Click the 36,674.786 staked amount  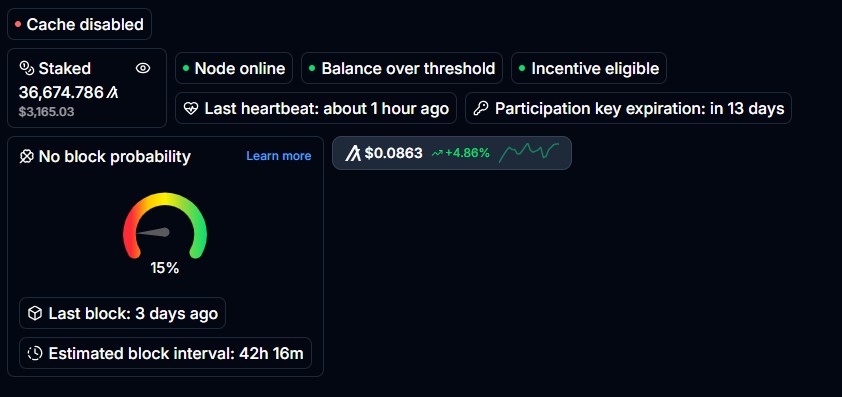61,93
